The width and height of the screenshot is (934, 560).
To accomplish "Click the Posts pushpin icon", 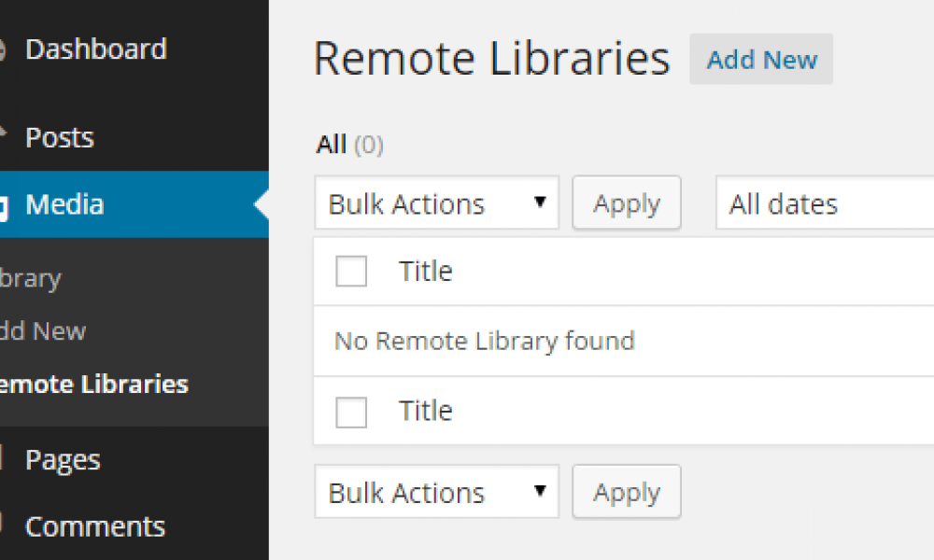I will tap(4, 138).
